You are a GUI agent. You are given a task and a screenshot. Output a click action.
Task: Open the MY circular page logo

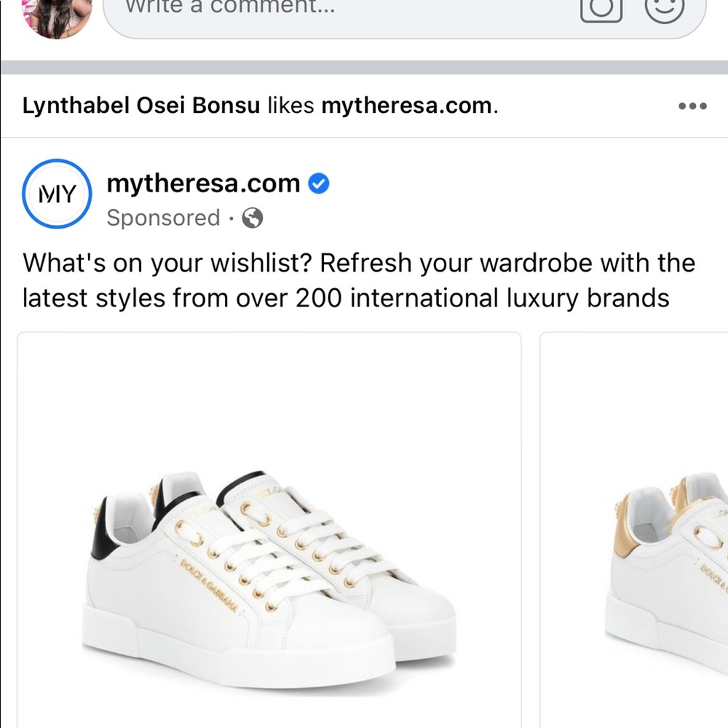[x=56, y=194]
